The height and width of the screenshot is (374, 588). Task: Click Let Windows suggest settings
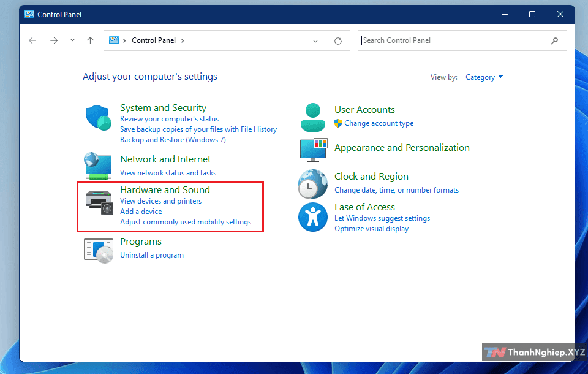[x=382, y=218]
